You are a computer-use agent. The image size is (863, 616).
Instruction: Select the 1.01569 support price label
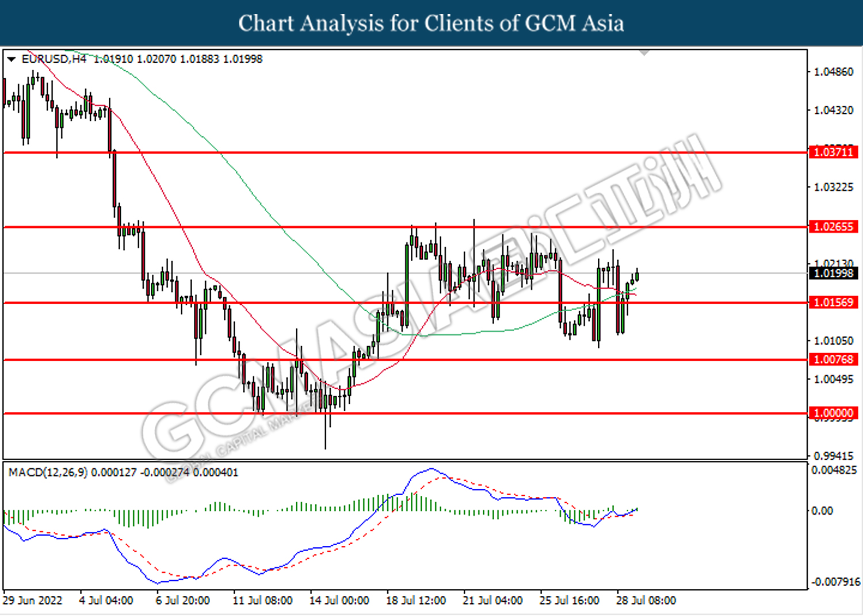[x=833, y=303]
